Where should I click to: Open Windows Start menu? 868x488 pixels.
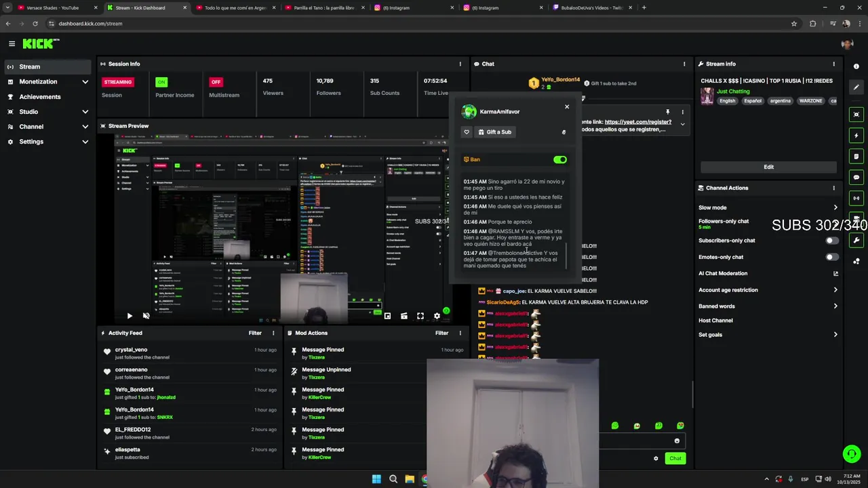(376, 479)
